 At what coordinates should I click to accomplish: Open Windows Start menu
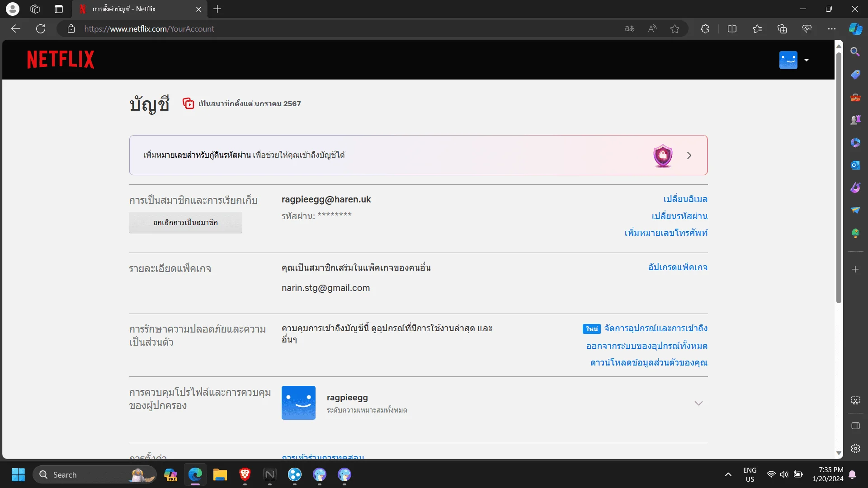(18, 474)
